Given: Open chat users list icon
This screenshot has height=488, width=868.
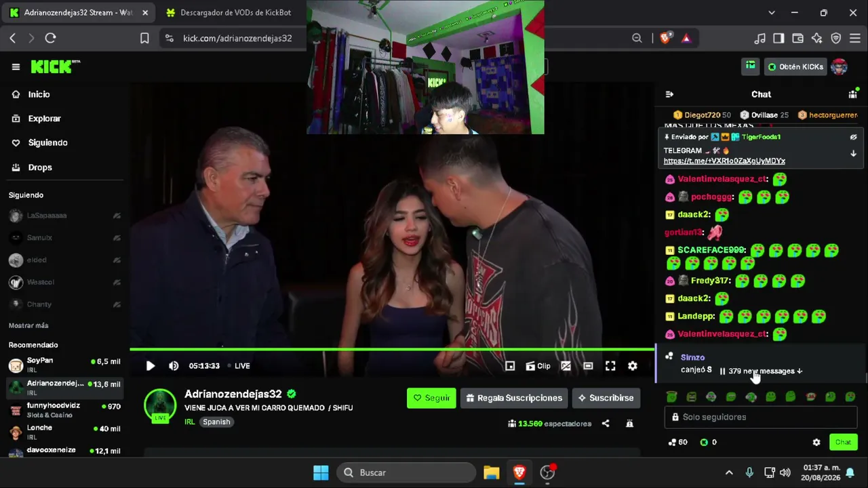Looking at the screenshot, I should tap(853, 94).
